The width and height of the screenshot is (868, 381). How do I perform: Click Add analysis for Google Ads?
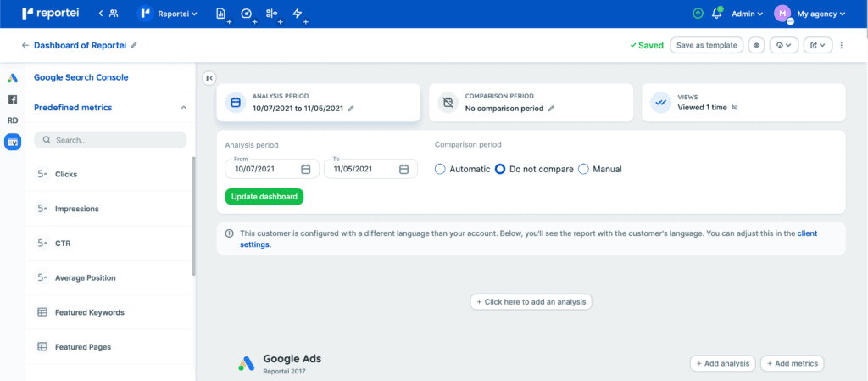(723, 363)
